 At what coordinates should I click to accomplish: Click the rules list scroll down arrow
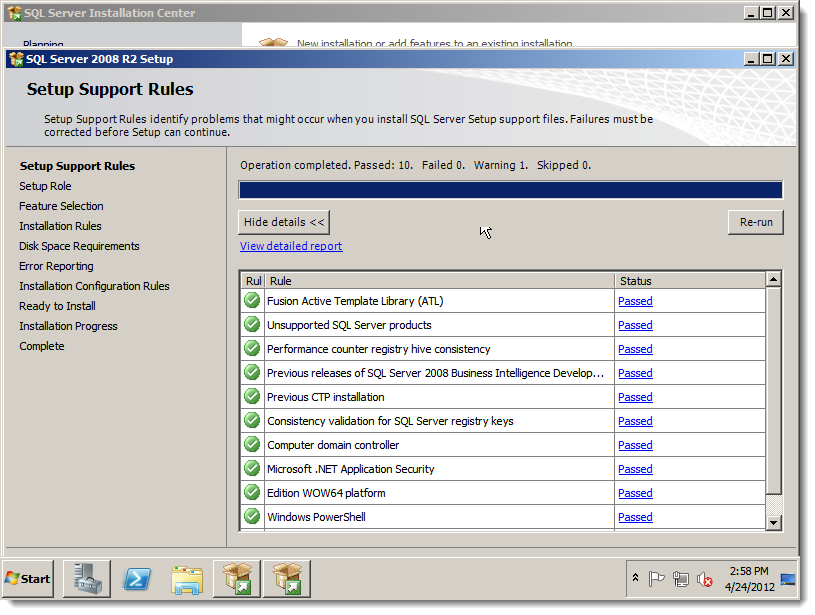point(773,522)
